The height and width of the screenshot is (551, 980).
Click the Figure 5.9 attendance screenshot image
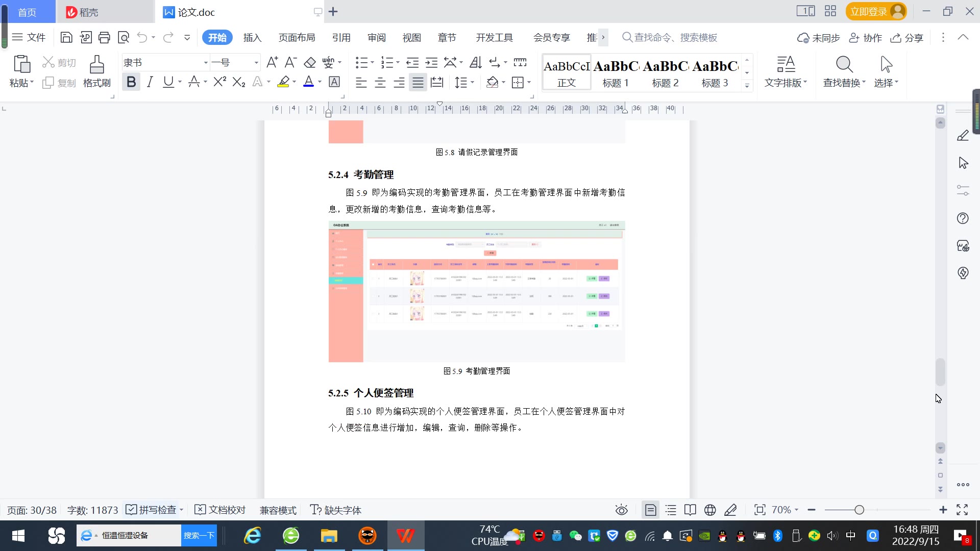[x=477, y=292]
